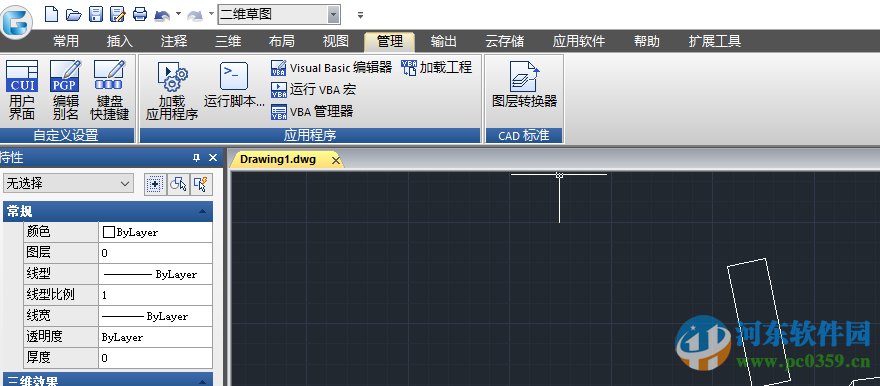Screen dimensions: 880x386
Task: Open the 扩展工具 ribbon tab
Action: pos(714,41)
